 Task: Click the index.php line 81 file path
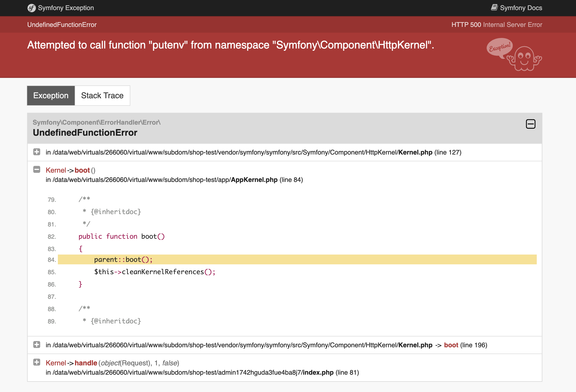(x=318, y=372)
